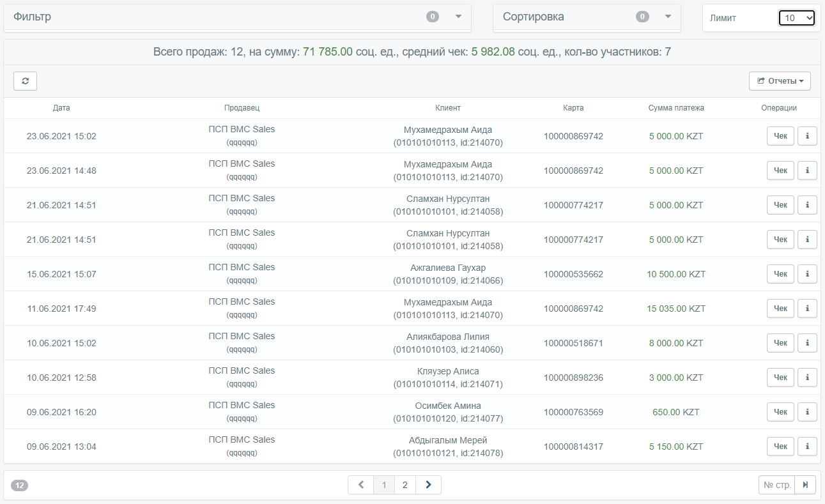Show info for Кляузер Алиса's sale

[x=808, y=378]
